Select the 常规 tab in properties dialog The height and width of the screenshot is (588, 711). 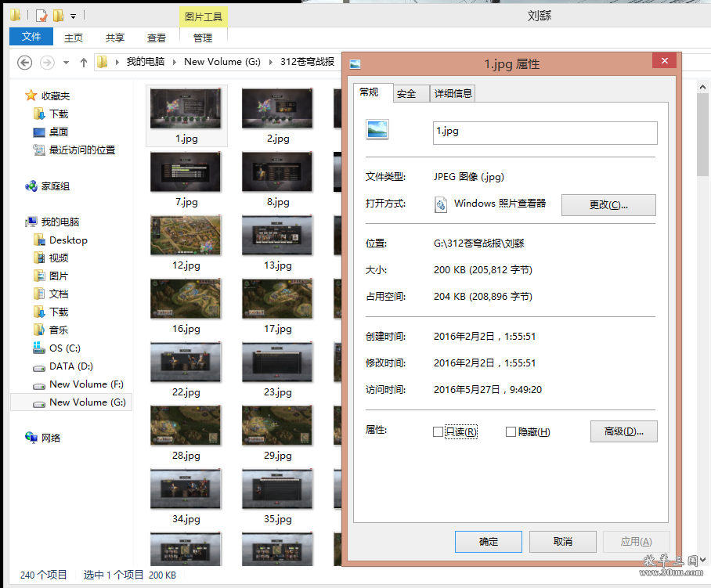[x=374, y=92]
